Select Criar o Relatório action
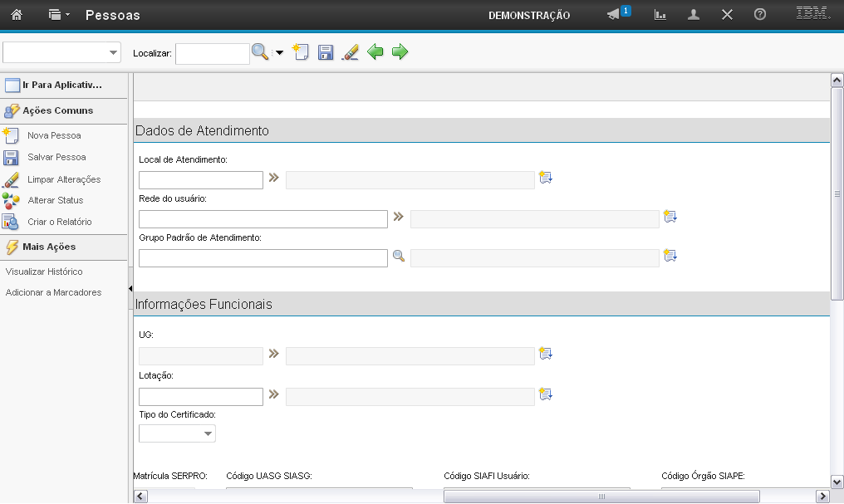The height and width of the screenshot is (504, 844). tap(59, 222)
